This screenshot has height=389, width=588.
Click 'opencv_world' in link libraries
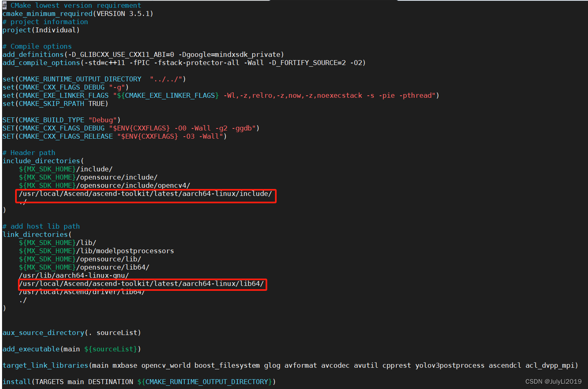click(165, 365)
